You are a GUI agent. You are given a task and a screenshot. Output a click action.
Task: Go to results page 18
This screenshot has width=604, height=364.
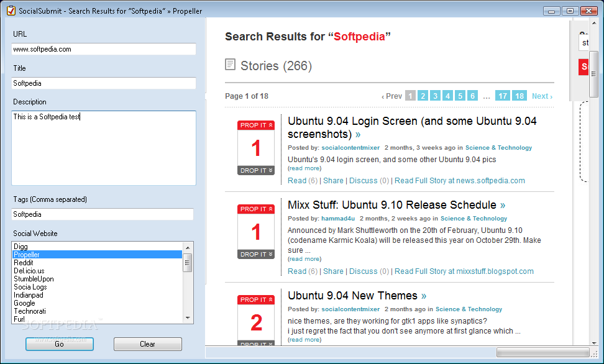tap(519, 96)
